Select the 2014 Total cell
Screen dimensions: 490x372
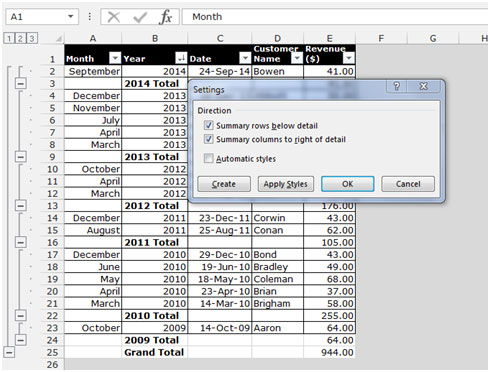(x=155, y=84)
